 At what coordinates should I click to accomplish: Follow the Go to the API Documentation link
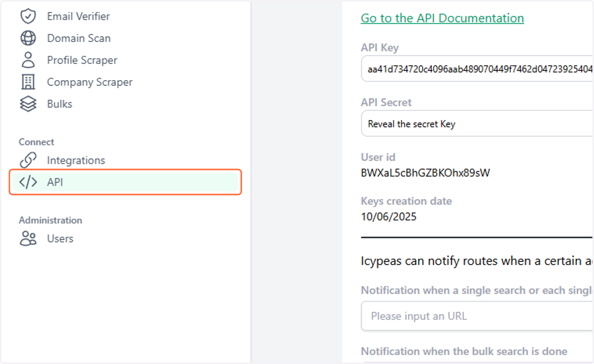(x=442, y=18)
